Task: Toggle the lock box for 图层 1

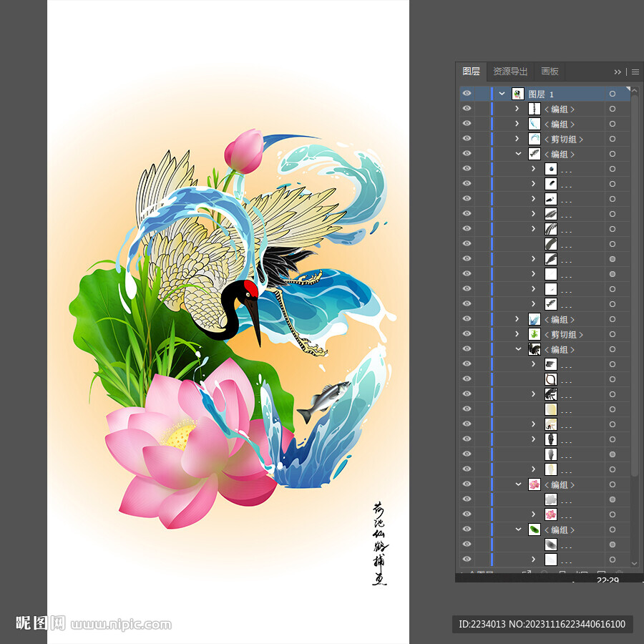Action: click(482, 94)
